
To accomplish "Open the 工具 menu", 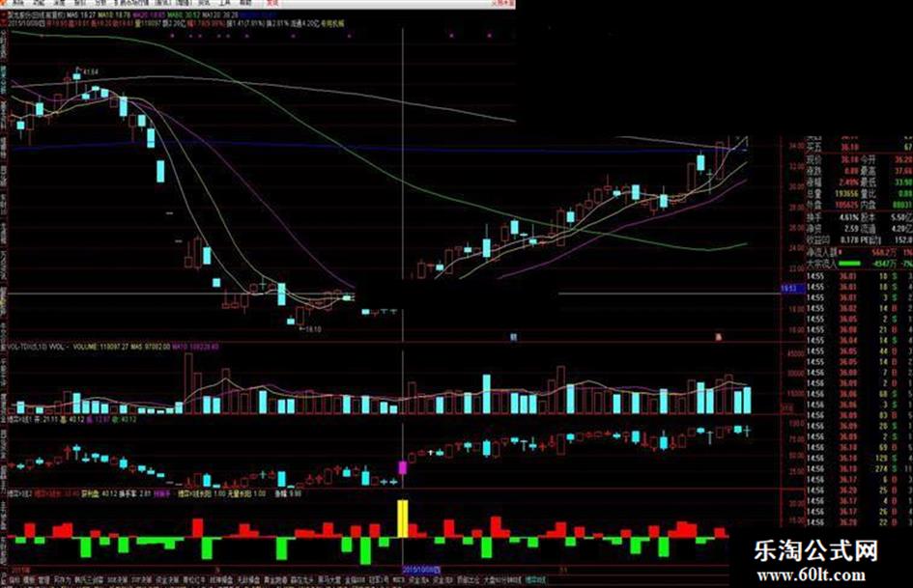I will (x=224, y=4).
